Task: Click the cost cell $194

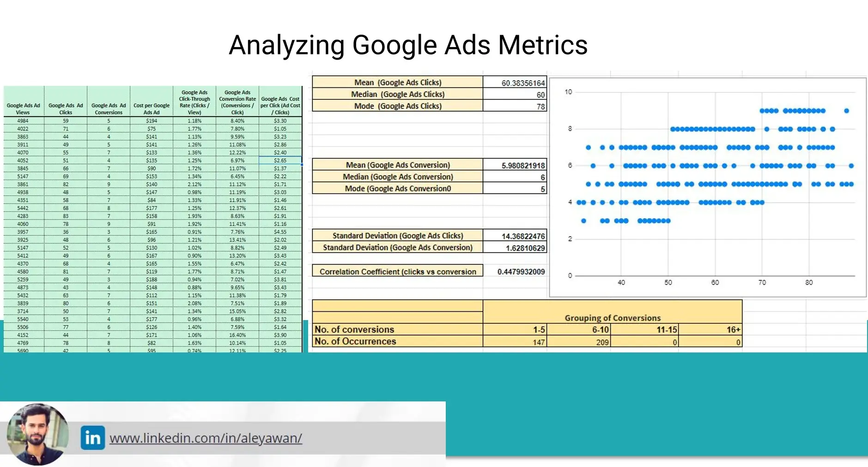Action: coord(152,121)
